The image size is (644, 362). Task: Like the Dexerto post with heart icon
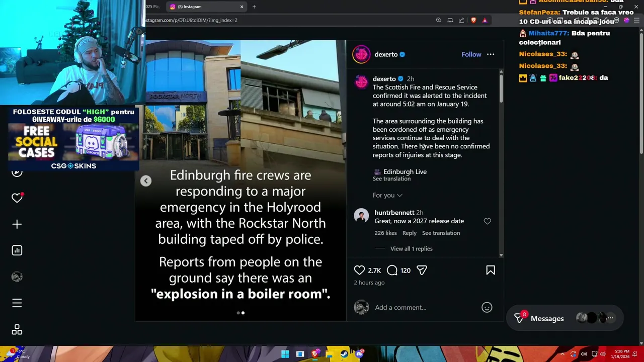point(359,270)
